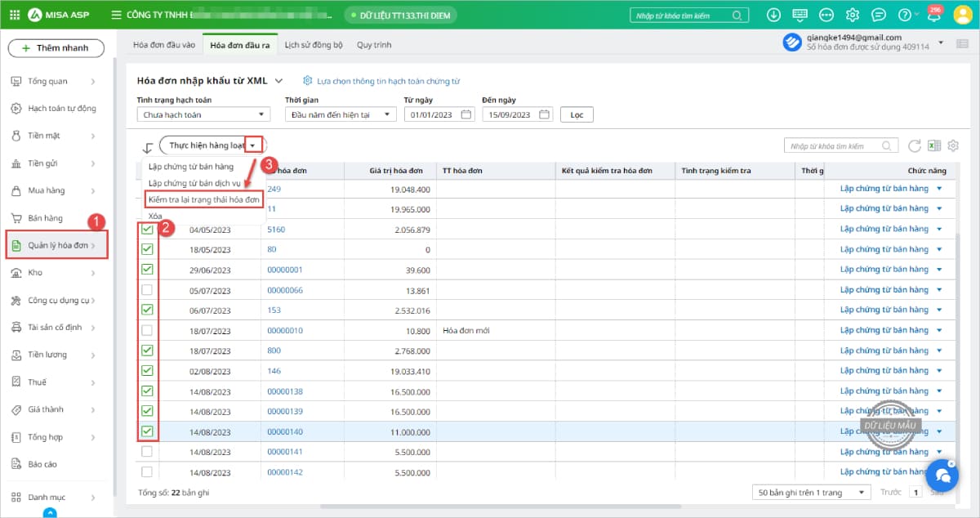This screenshot has width=980, height=518.
Task: Choose Lập chứng từ bán dịch vụ entry
Action: pos(194,183)
